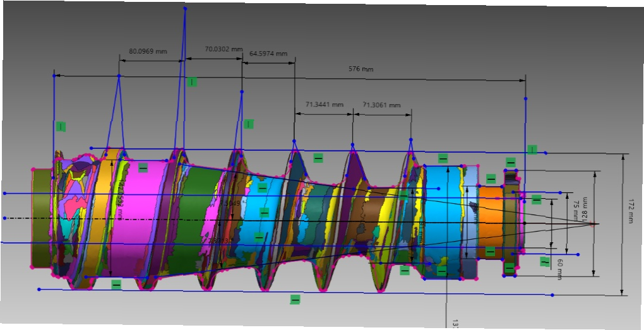This screenshot has width=644, height=330.
Task: Select horizontal constraint glyph at end flange bottom
Action: [510, 268]
